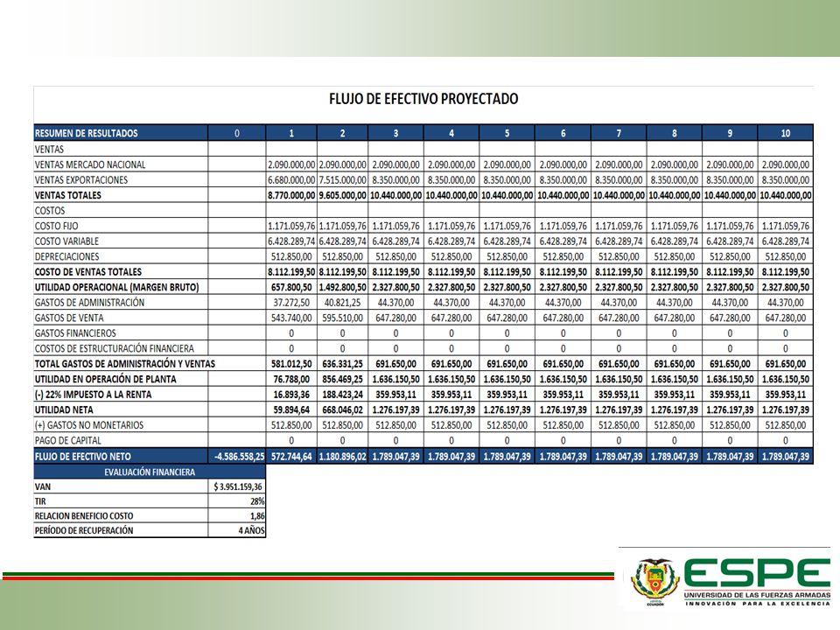Click the 76.788,00 plant operation profit
The image size is (840, 630).
pyautogui.click(x=291, y=379)
